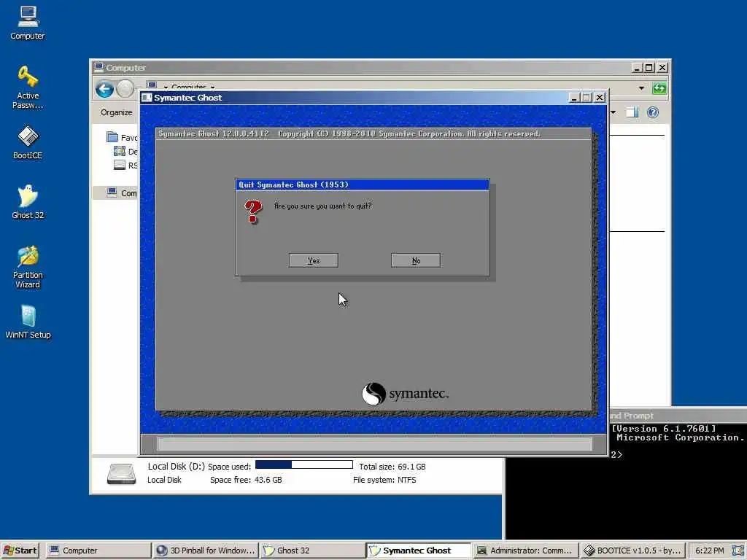This screenshot has width=747, height=560.
Task: Click the 'Are you sure you want to quit?' message
Action: [x=322, y=206]
